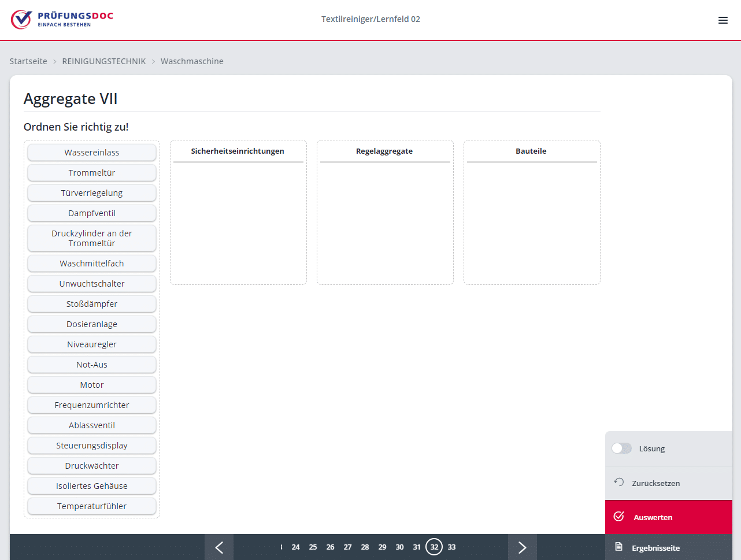Image resolution: width=741 pixels, height=560 pixels.
Task: Select the Türverriegelung item
Action: coord(92,193)
